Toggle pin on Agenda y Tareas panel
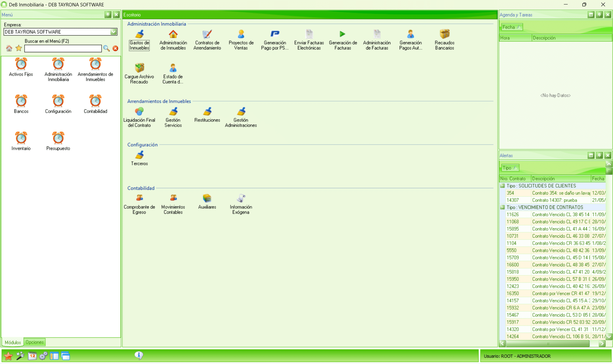 coord(599,15)
